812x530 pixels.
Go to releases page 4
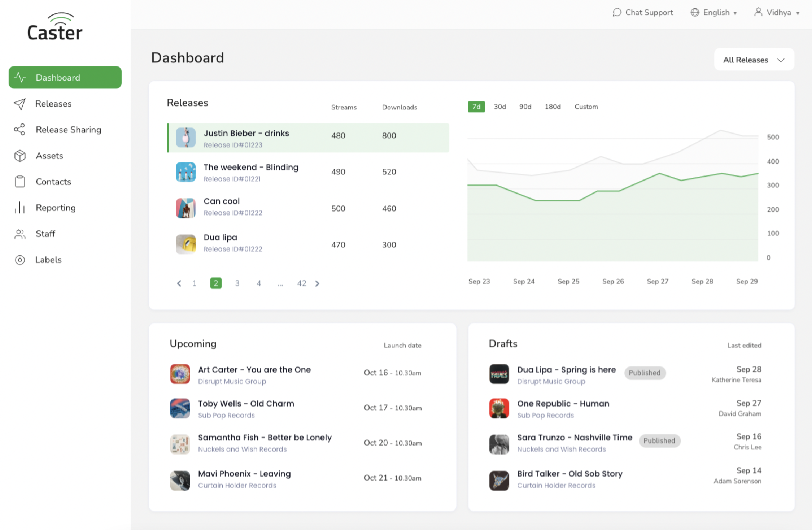tap(259, 283)
